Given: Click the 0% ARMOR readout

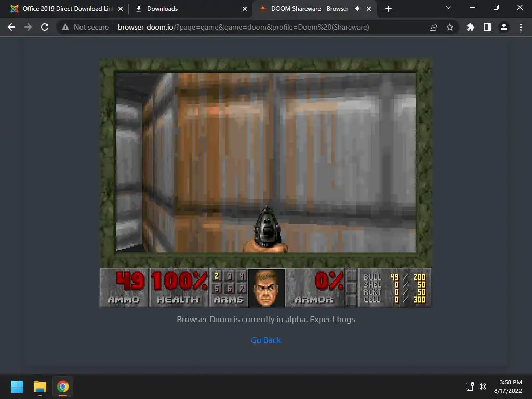Looking at the screenshot, I should point(315,287).
